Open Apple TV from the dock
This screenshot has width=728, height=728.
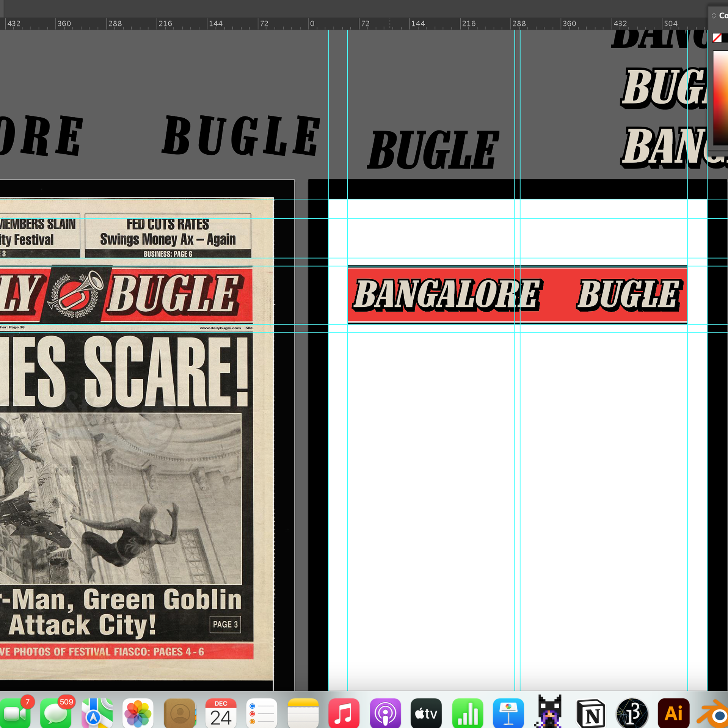426,713
